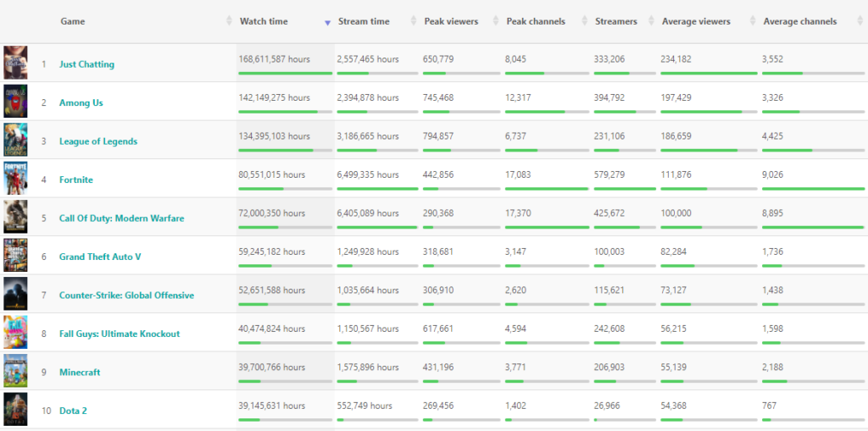The width and height of the screenshot is (868, 431).
Task: Click Fortnite stream time progress bar
Action: pyautogui.click(x=377, y=189)
